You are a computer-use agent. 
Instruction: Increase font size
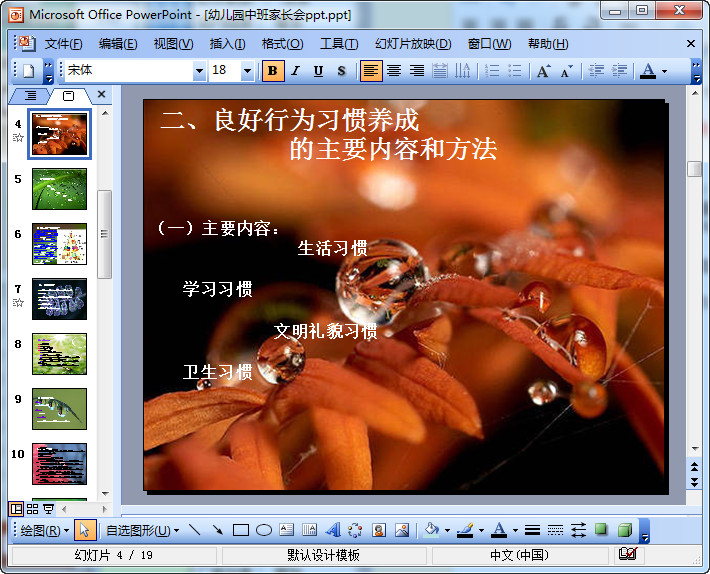point(543,71)
